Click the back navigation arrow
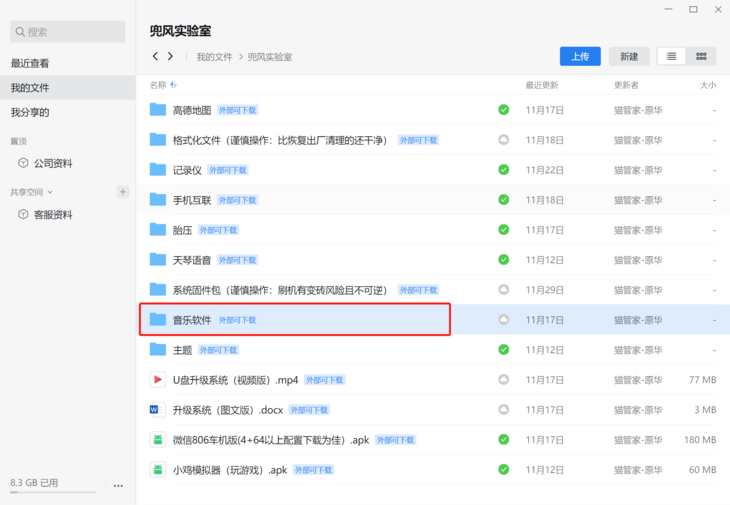730x505 pixels. click(x=155, y=57)
